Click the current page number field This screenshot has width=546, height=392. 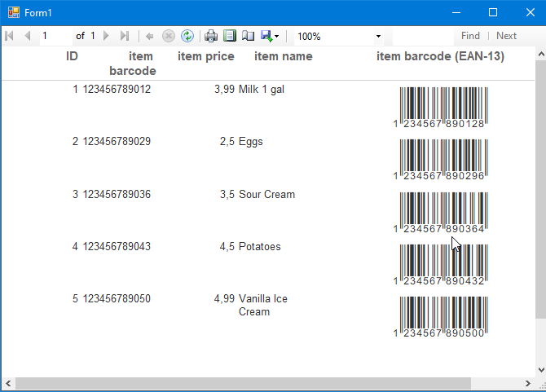(56, 36)
